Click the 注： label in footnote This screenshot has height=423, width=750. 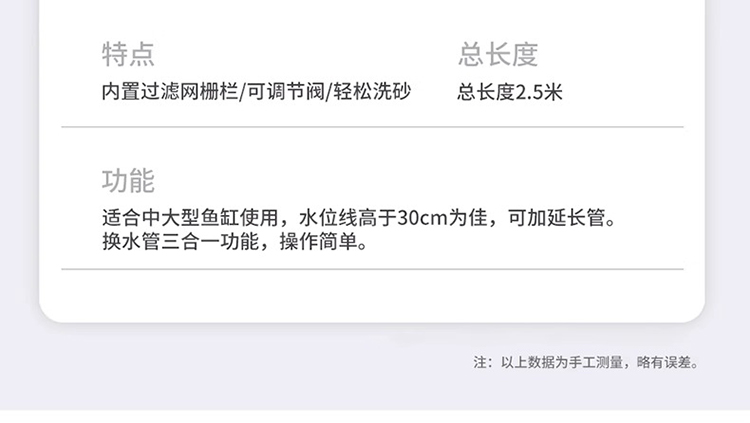pos(483,362)
